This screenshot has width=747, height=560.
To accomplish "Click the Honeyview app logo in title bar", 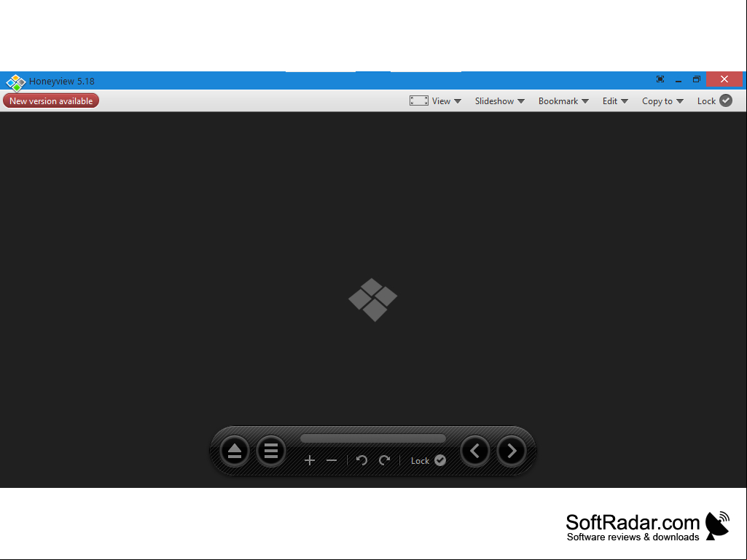I will (x=16, y=82).
